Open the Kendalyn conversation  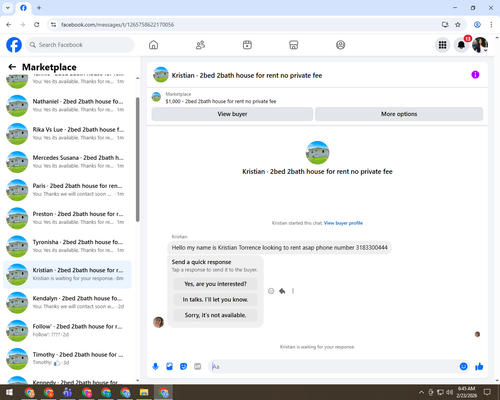(x=68, y=302)
